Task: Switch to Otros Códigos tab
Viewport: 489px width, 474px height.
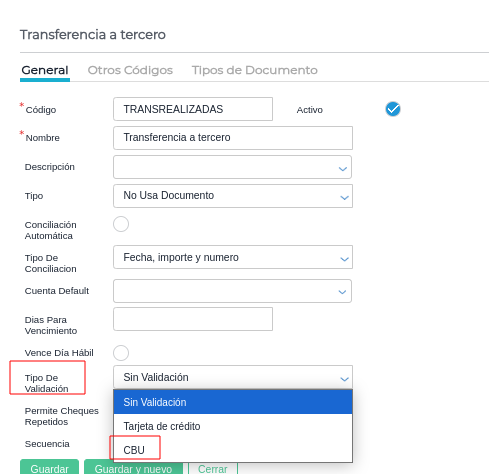Action: pos(130,70)
